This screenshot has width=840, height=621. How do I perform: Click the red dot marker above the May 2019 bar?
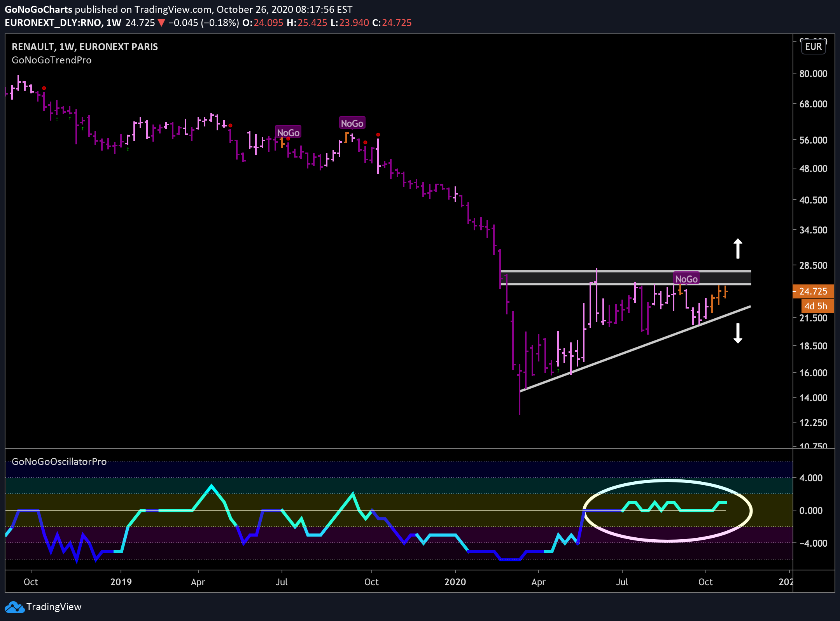coord(230,125)
